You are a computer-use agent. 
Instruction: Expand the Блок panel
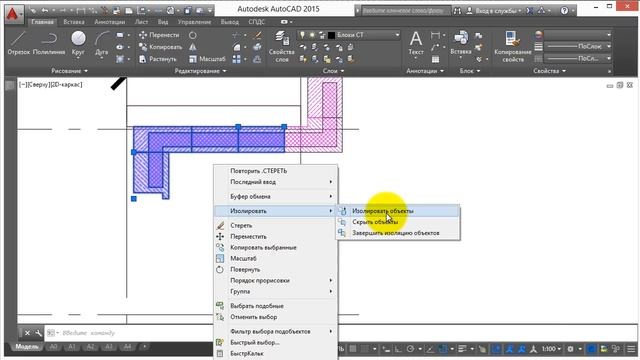point(469,71)
